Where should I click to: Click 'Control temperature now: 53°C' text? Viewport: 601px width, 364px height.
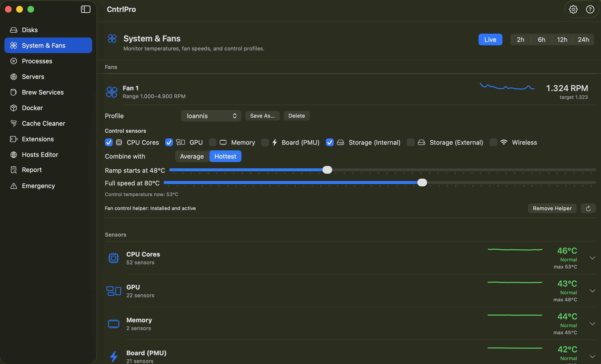click(141, 194)
